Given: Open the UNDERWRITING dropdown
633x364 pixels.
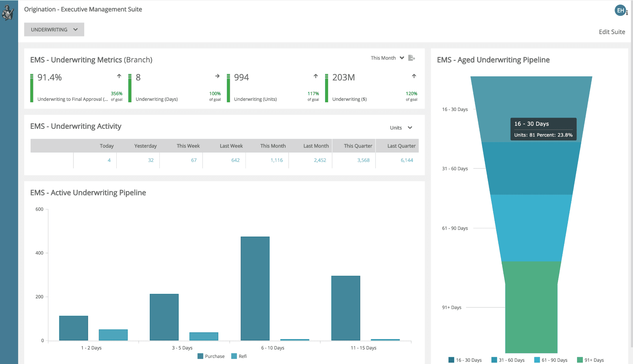Looking at the screenshot, I should [54, 29].
